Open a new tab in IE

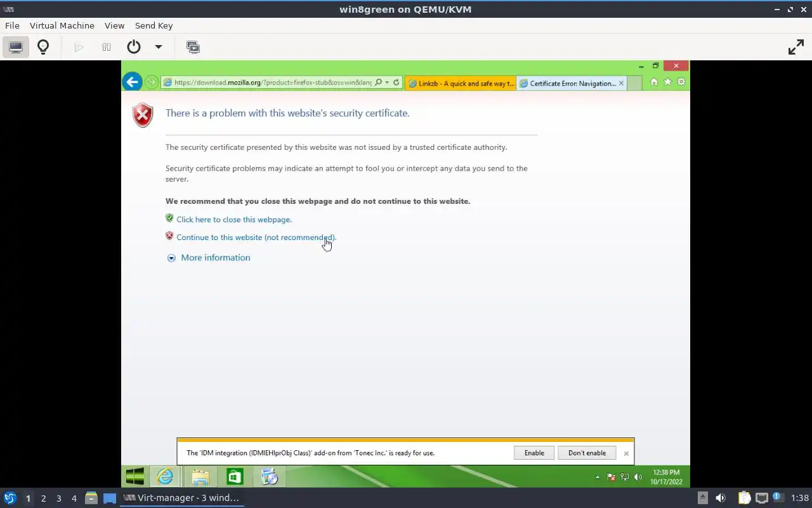(634, 83)
